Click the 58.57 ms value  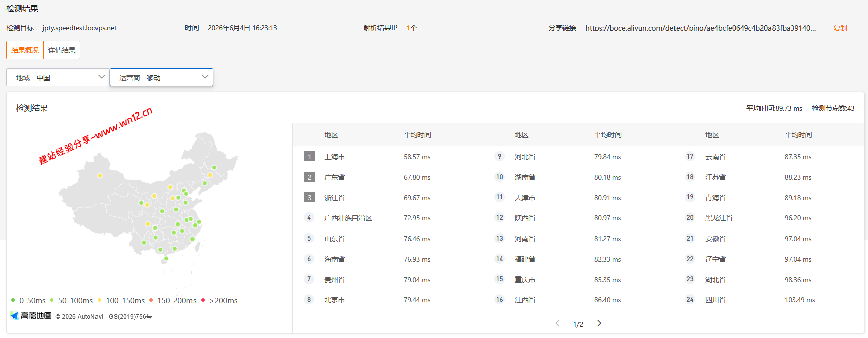pos(417,157)
